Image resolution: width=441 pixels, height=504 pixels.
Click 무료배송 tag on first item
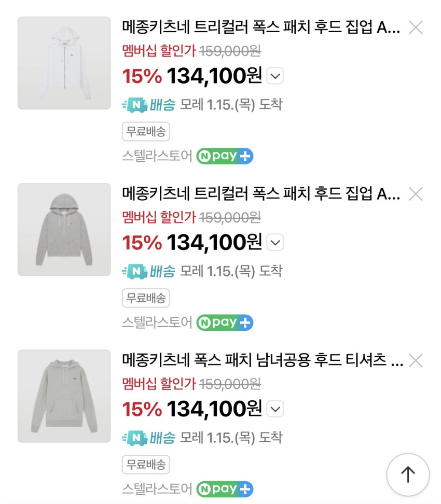point(146,131)
